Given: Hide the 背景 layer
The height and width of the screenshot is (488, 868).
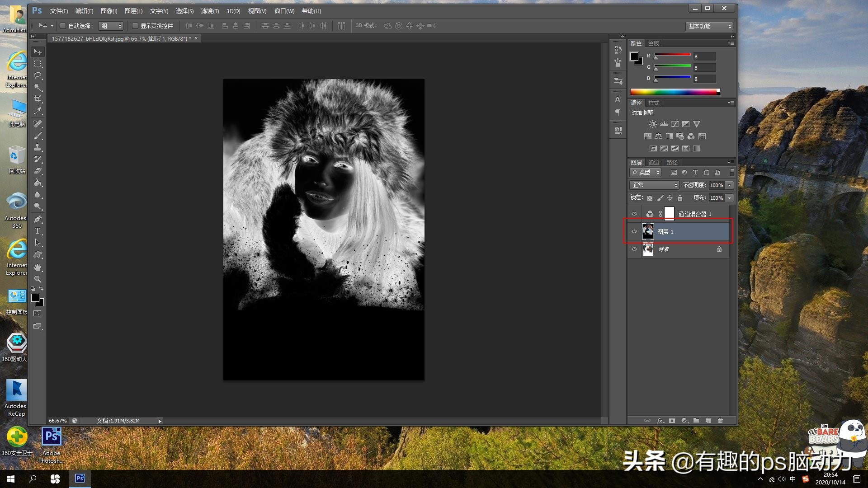Looking at the screenshot, I should (x=634, y=249).
